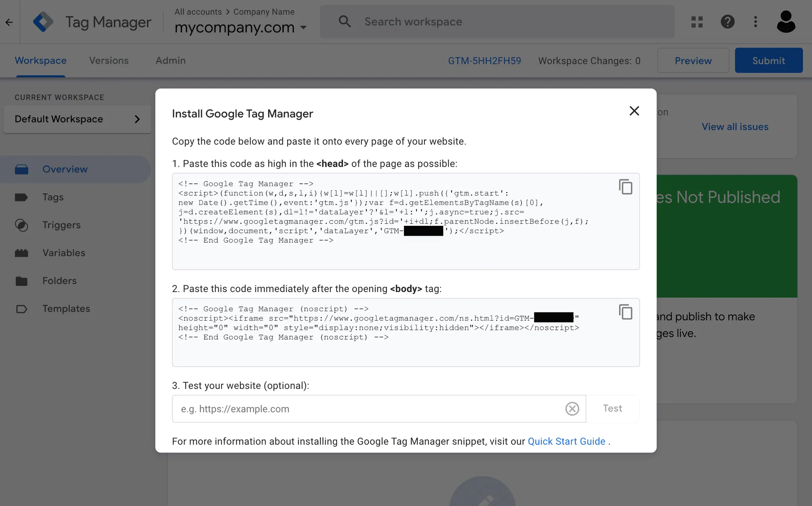Image resolution: width=812 pixels, height=506 pixels.
Task: Open the Google apps grid
Action: coord(697,22)
